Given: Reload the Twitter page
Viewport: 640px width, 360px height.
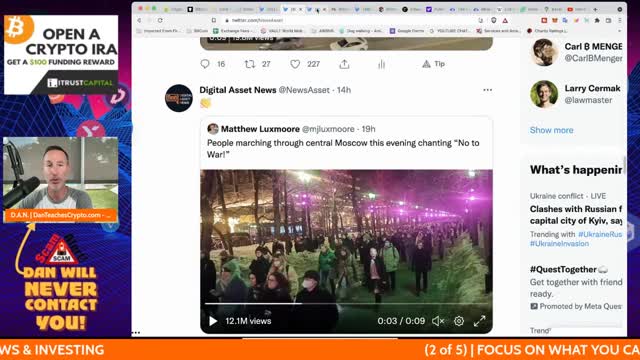Looking at the screenshot, I should (x=160, y=20).
